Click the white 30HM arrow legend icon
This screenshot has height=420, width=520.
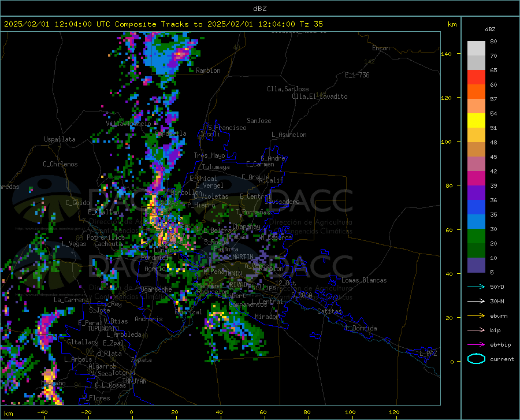click(476, 301)
